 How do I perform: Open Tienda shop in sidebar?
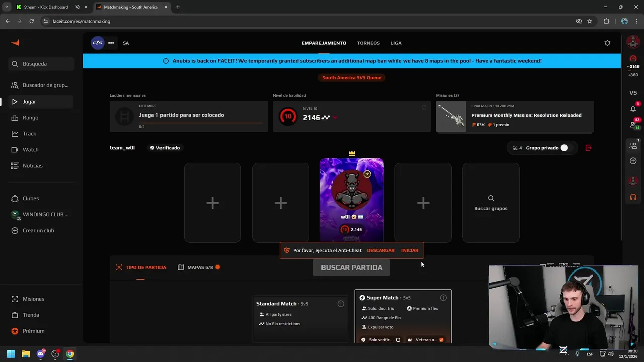coord(41,315)
